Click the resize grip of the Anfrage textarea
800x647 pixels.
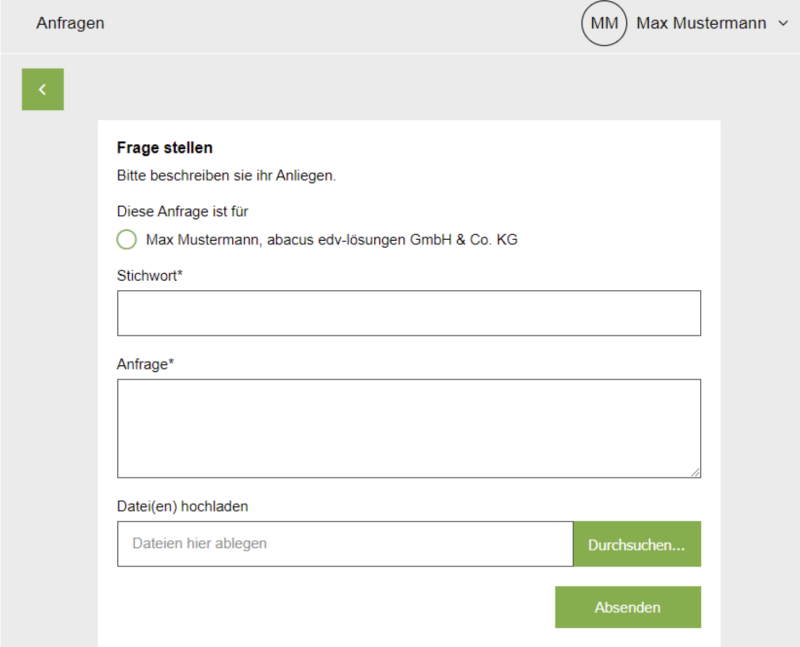point(695,472)
